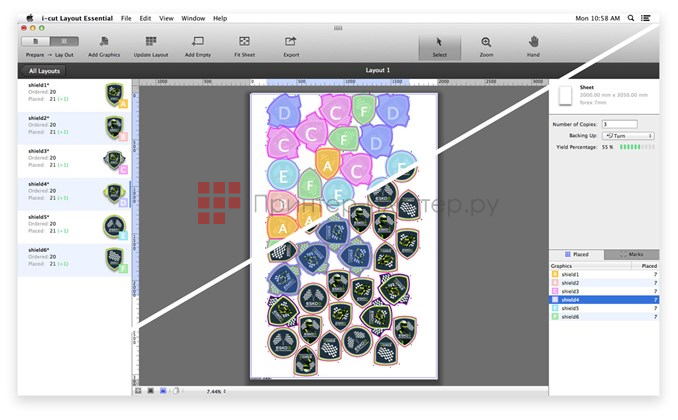Open the File menu
The width and height of the screenshot is (678, 420).
pos(126,18)
